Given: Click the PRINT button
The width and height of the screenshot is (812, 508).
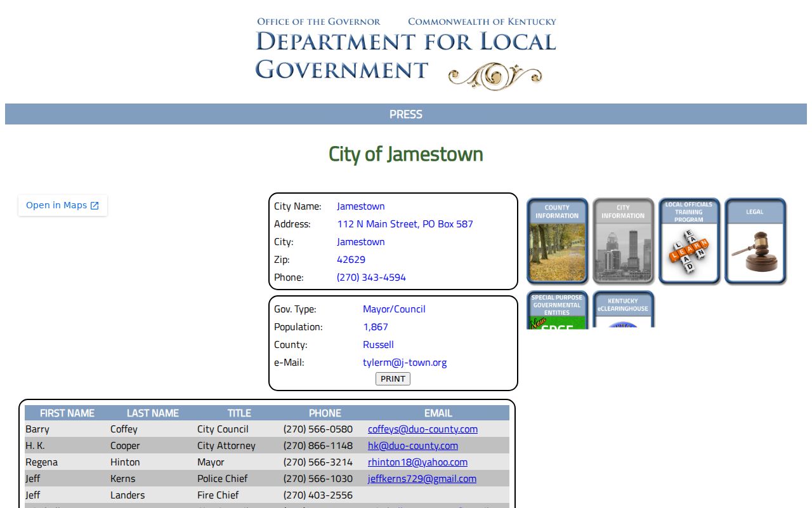Looking at the screenshot, I should click(x=393, y=378).
